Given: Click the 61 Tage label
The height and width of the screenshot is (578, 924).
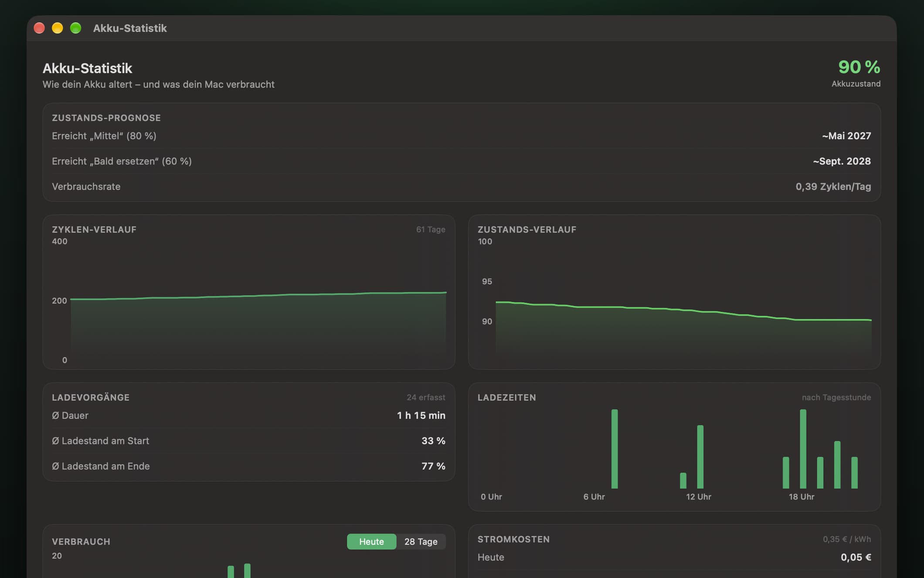Looking at the screenshot, I should point(431,229).
